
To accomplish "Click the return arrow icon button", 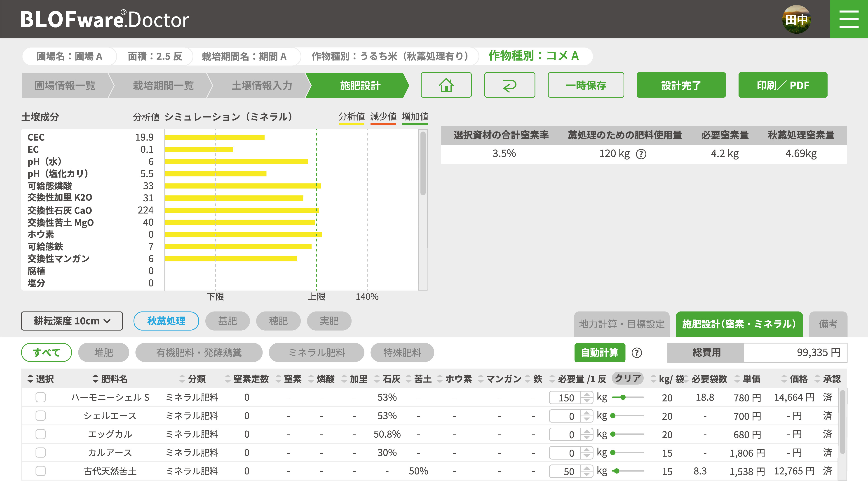I will click(509, 85).
